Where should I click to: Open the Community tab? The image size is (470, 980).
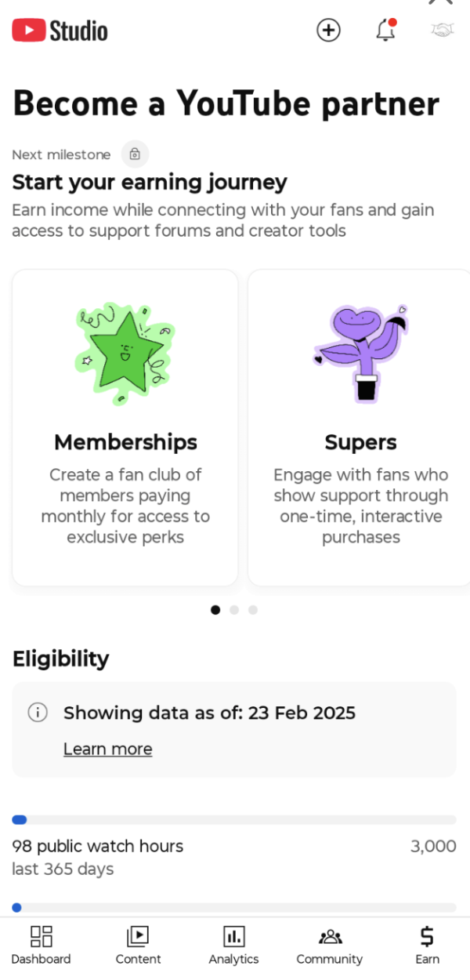[x=330, y=945]
